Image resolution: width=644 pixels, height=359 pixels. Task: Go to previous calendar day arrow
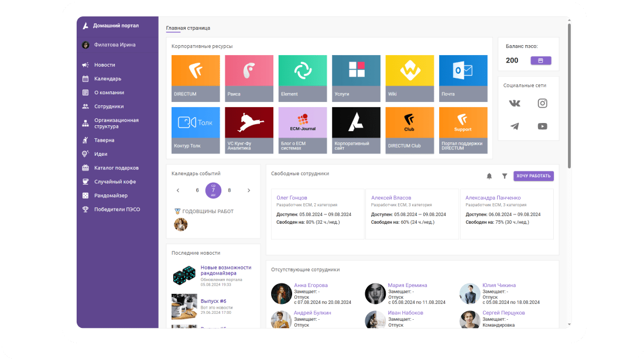[178, 190]
